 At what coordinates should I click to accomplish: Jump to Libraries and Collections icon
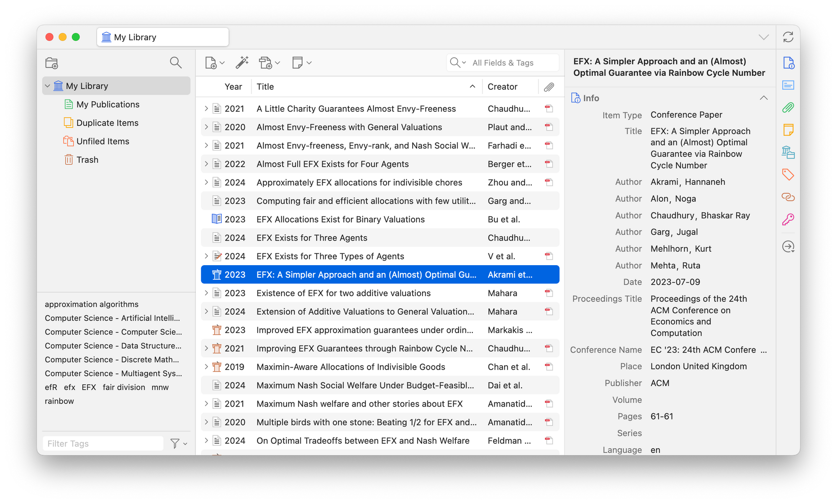pyautogui.click(x=788, y=152)
